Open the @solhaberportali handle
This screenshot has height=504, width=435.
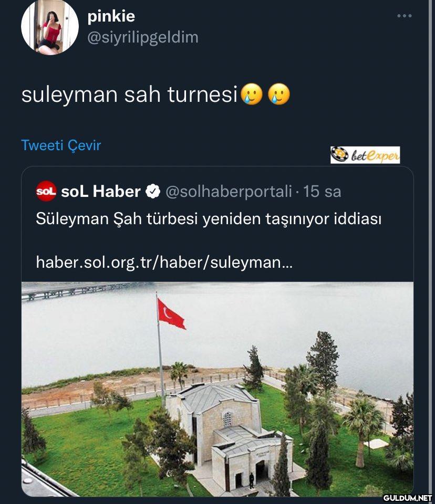coord(229,191)
